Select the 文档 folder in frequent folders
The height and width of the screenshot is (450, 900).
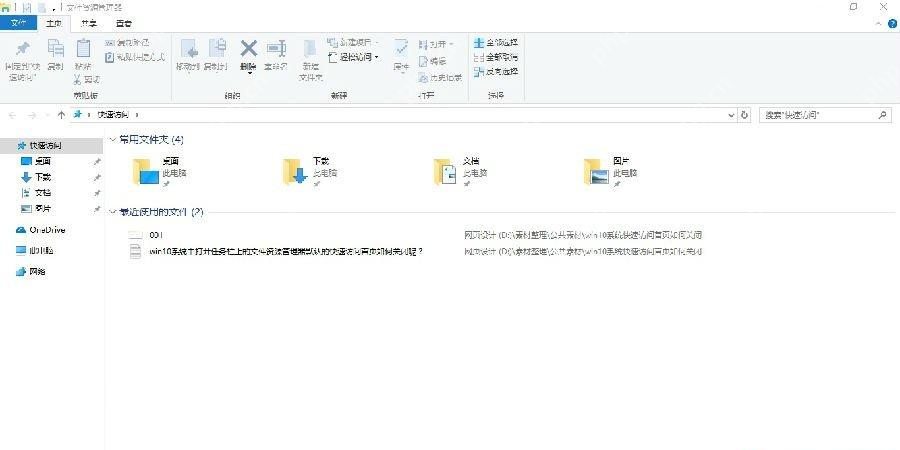click(x=461, y=172)
